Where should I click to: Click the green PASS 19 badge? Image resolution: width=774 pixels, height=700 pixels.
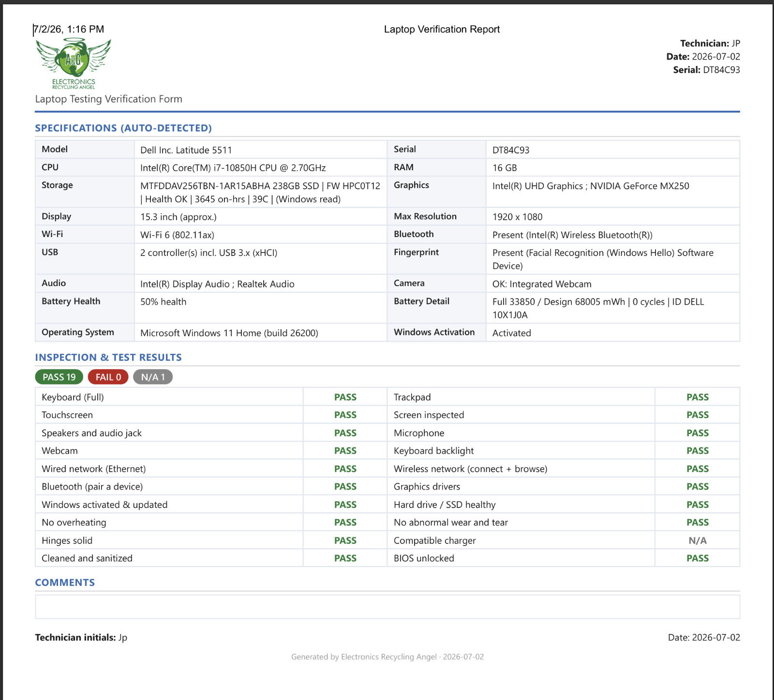(x=59, y=377)
